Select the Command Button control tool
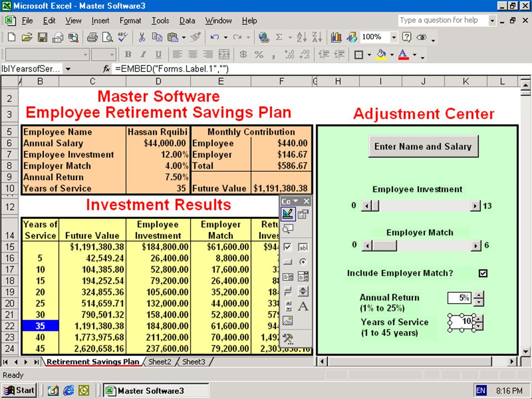 (x=288, y=262)
